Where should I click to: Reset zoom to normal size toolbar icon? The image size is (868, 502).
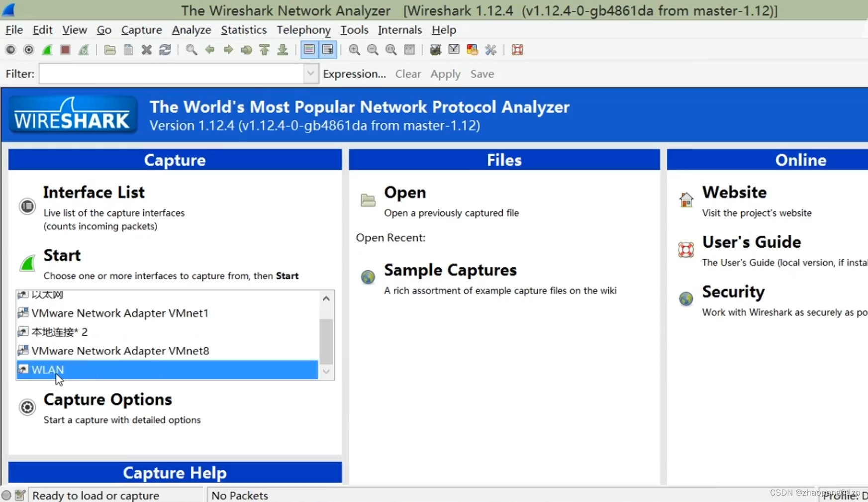[391, 50]
